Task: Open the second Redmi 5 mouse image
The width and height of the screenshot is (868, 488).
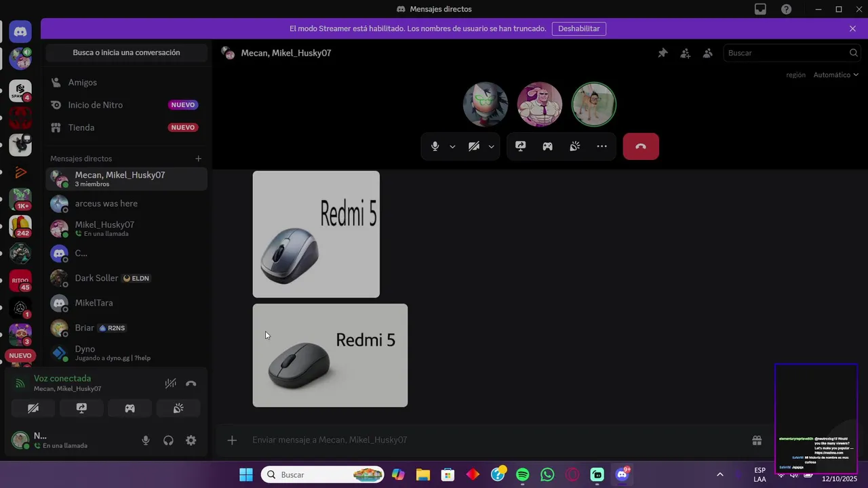Action: coord(330,355)
